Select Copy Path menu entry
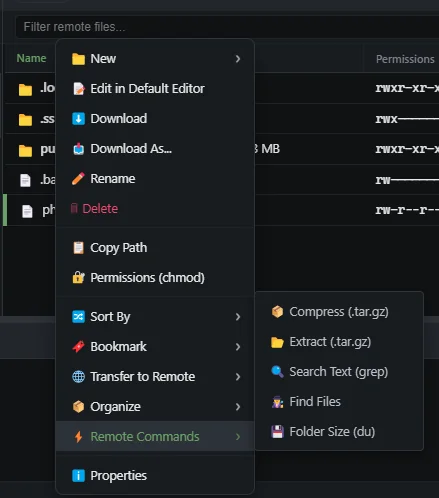Viewport: 439px width, 498px height. pyautogui.click(x=155, y=248)
